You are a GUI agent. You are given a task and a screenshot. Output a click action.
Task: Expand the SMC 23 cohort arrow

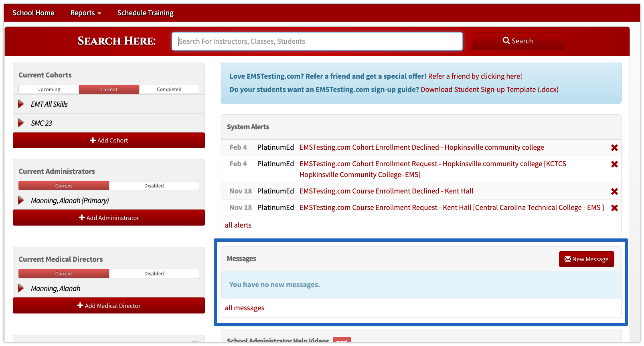click(x=21, y=123)
